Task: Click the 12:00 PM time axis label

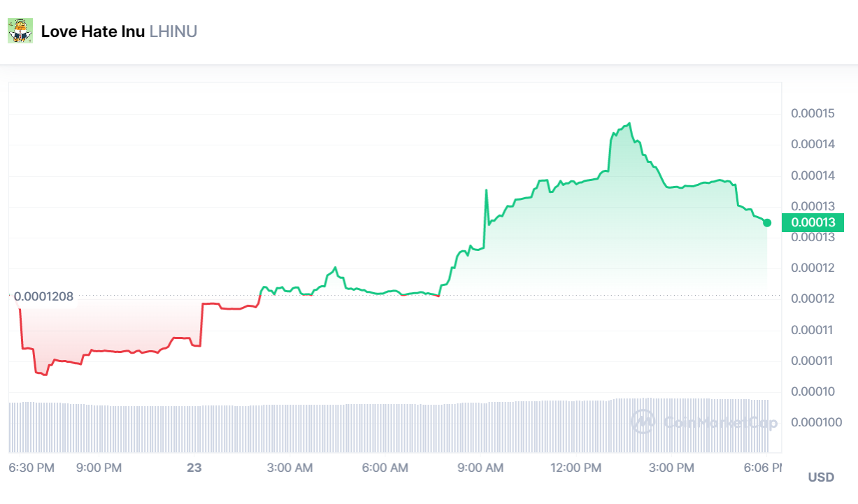Action: [x=576, y=467]
